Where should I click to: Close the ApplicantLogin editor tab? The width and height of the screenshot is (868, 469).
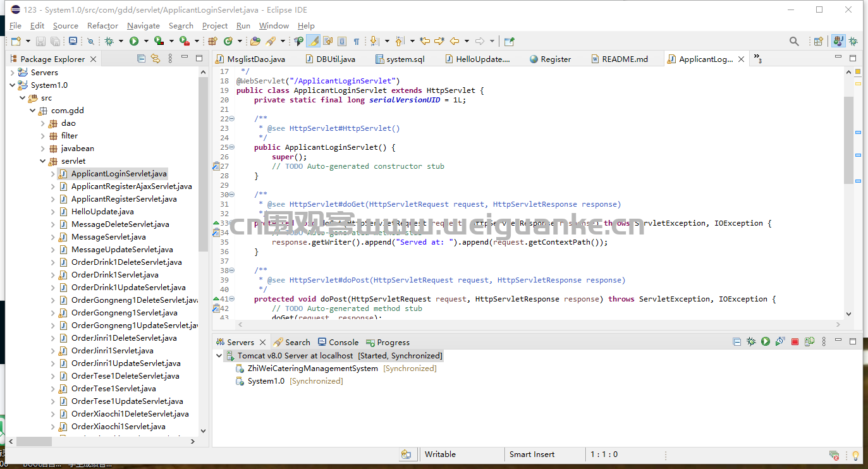coord(740,59)
